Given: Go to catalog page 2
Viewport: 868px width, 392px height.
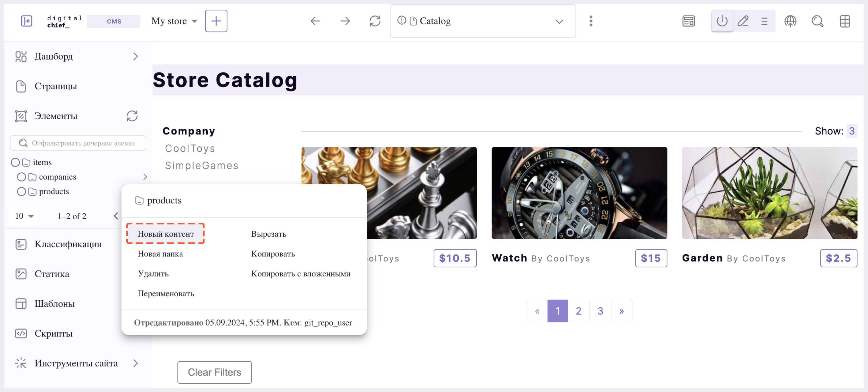Looking at the screenshot, I should [579, 311].
